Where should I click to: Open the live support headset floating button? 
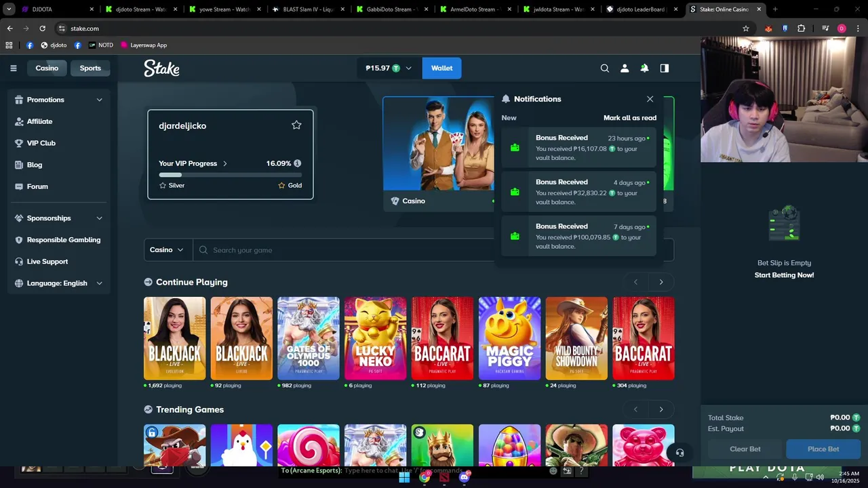679,453
